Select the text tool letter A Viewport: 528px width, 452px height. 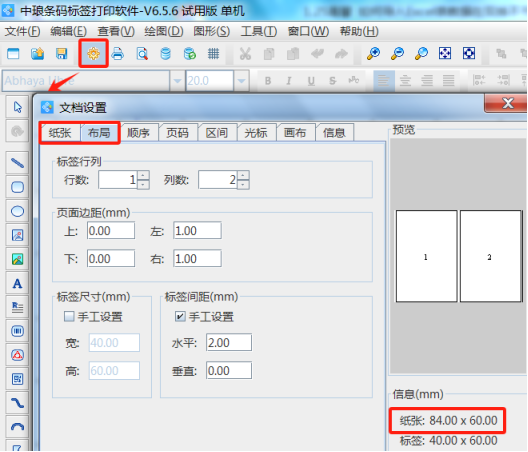[x=17, y=284]
